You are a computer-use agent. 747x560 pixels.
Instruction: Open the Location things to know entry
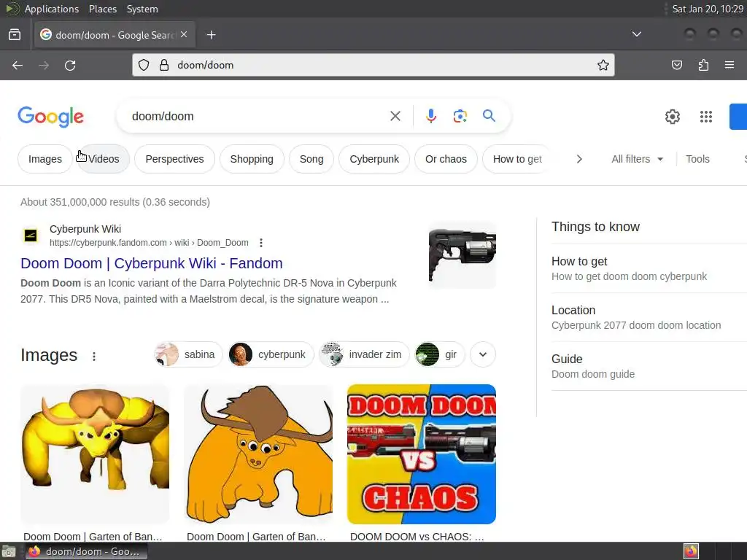[649, 318]
